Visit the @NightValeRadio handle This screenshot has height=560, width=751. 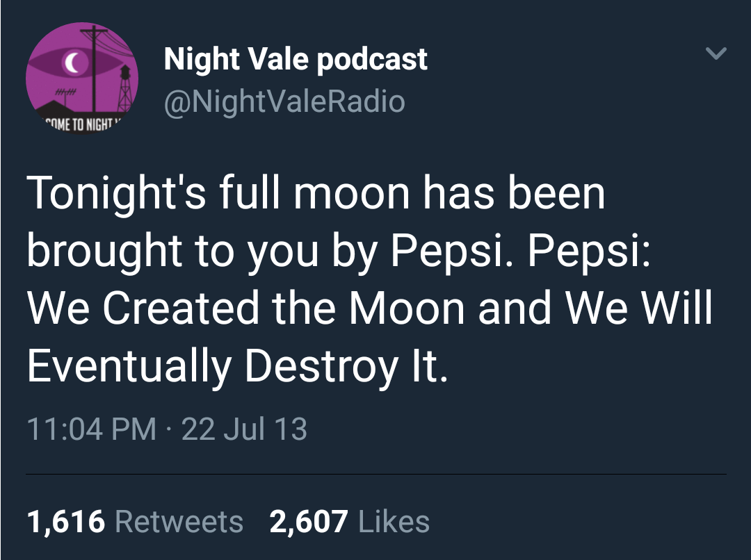point(284,101)
